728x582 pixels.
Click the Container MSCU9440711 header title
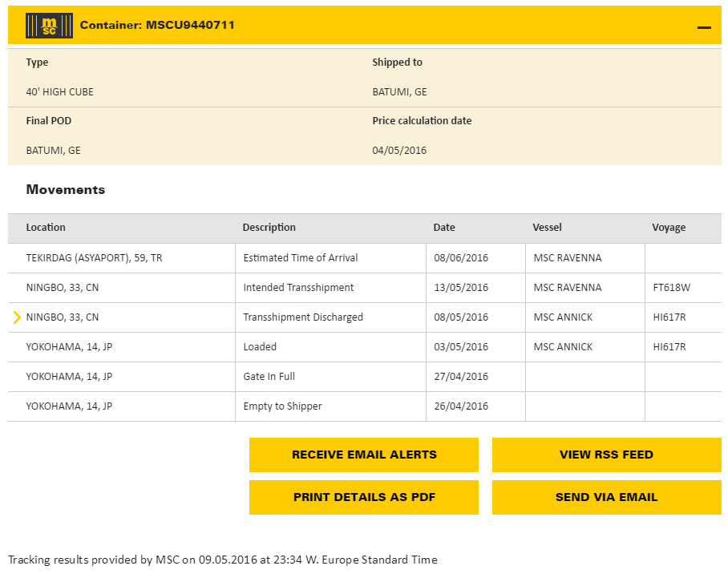point(157,26)
